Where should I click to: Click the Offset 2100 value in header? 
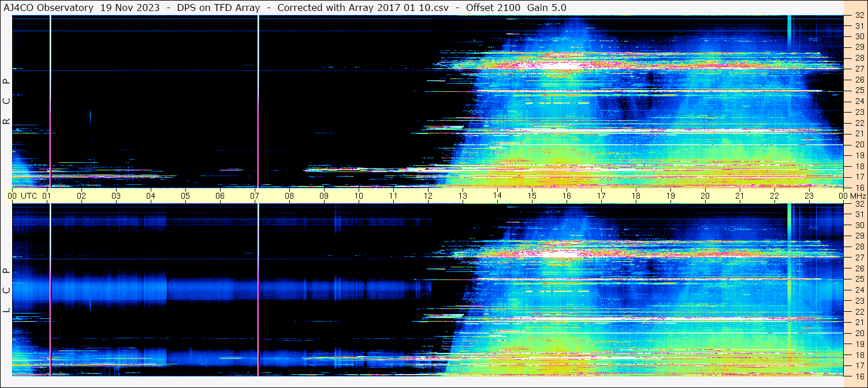[492, 8]
